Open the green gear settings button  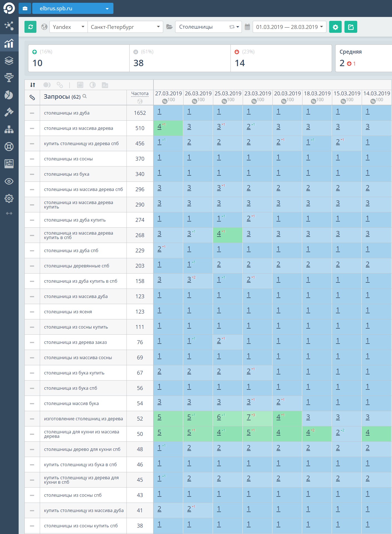tap(335, 27)
